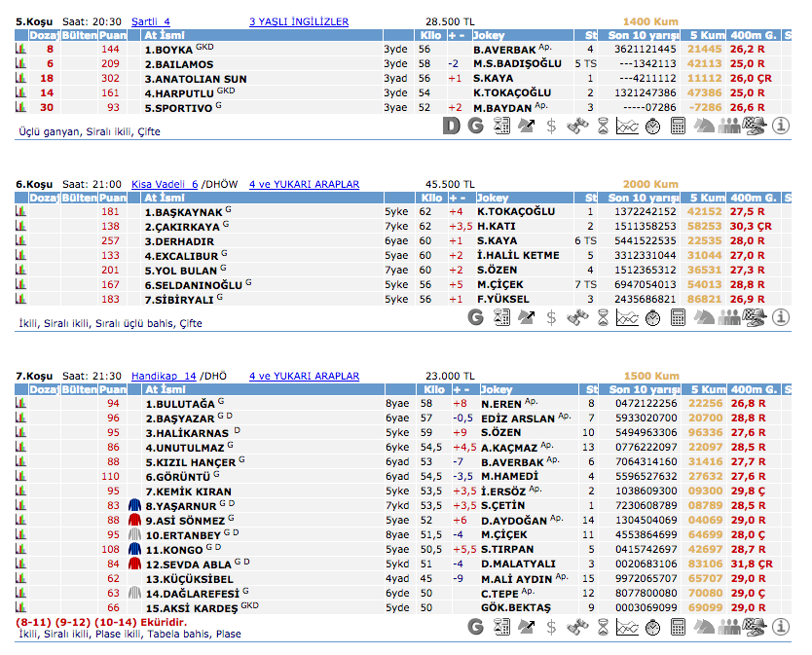Click the stopwatch icon in race 6 toolbar
Image resolution: width=812 pixels, height=655 pixels.
pos(653,316)
